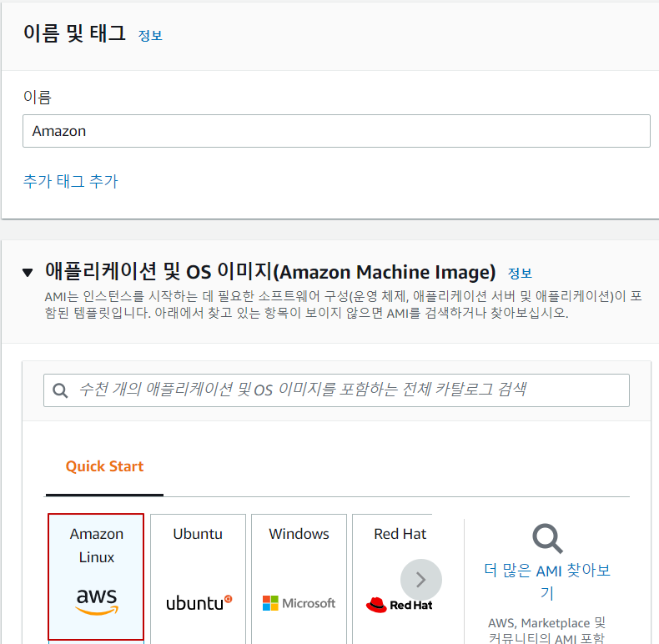Select the Ubuntu AMI card

(x=198, y=578)
